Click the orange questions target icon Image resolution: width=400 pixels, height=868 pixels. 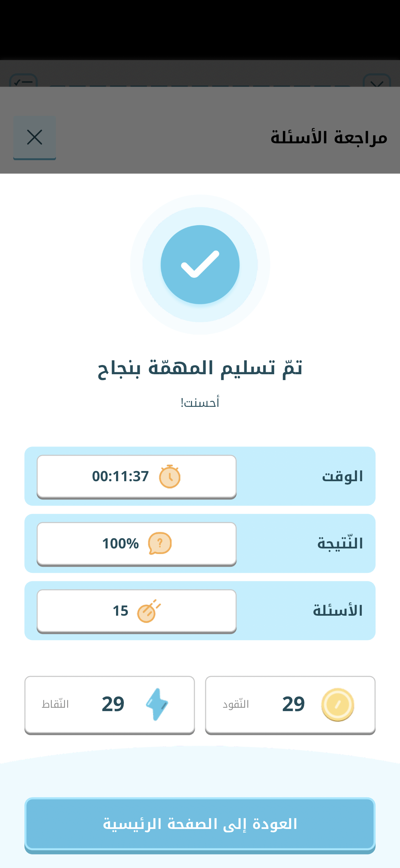[149, 611]
